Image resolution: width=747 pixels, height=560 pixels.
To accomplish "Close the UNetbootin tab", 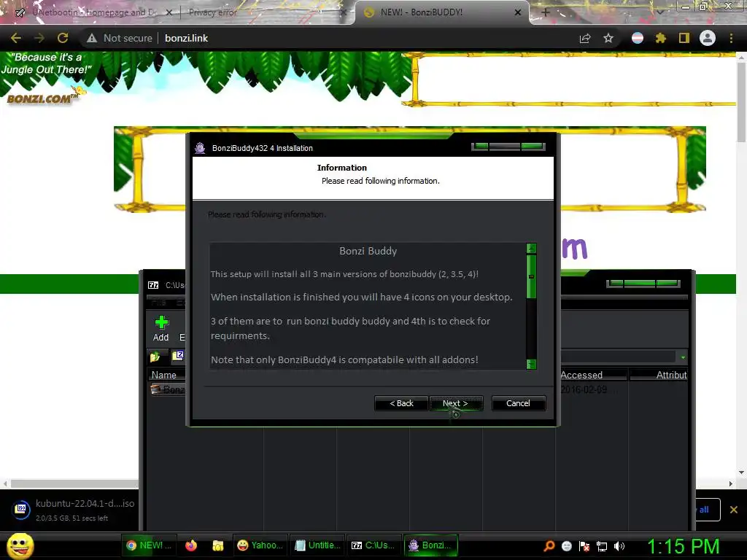I will tap(169, 12).
